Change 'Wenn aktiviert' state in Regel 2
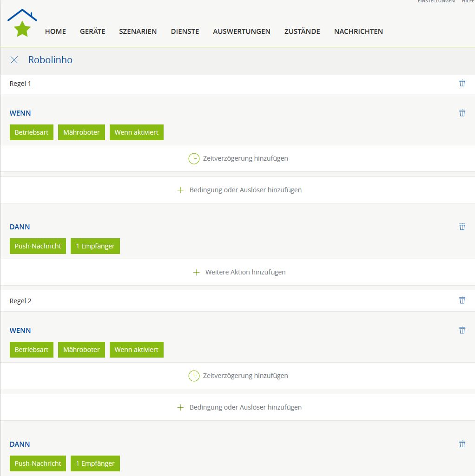This screenshot has height=476, width=475. pos(136,350)
